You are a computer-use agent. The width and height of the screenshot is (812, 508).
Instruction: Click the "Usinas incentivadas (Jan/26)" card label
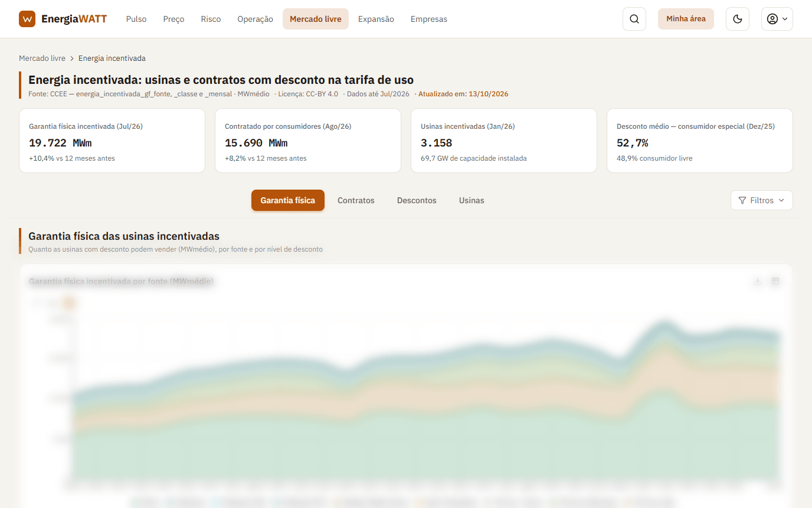point(468,126)
